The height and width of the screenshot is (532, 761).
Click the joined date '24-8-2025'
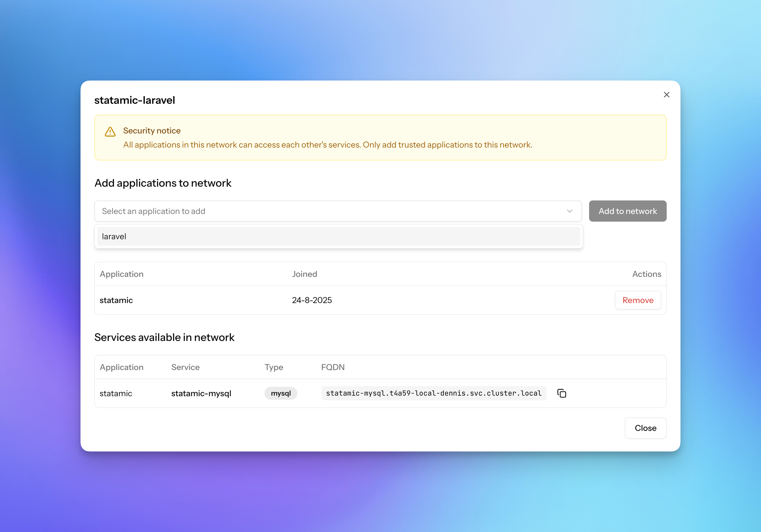311,300
